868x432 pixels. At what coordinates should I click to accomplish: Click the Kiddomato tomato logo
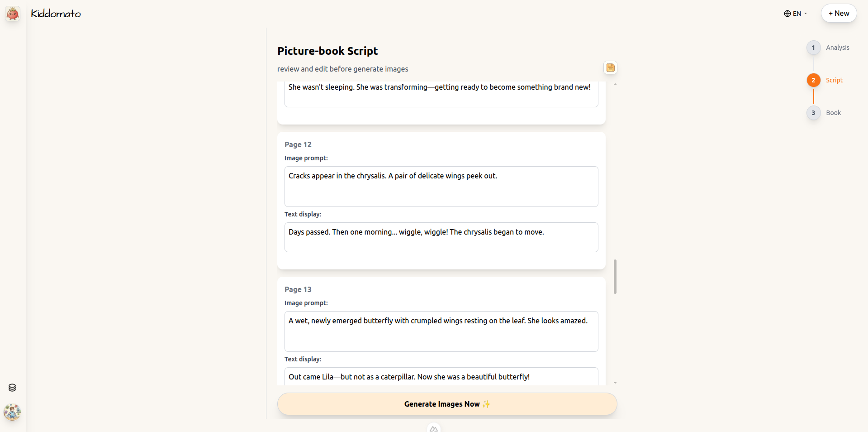tap(12, 14)
